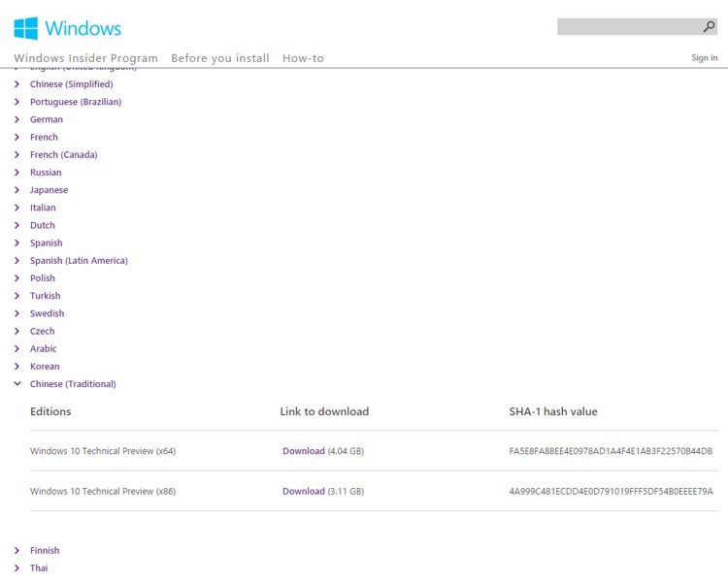Select the Arabic language link
Image resolution: width=728 pixels, height=582 pixels.
click(x=43, y=348)
